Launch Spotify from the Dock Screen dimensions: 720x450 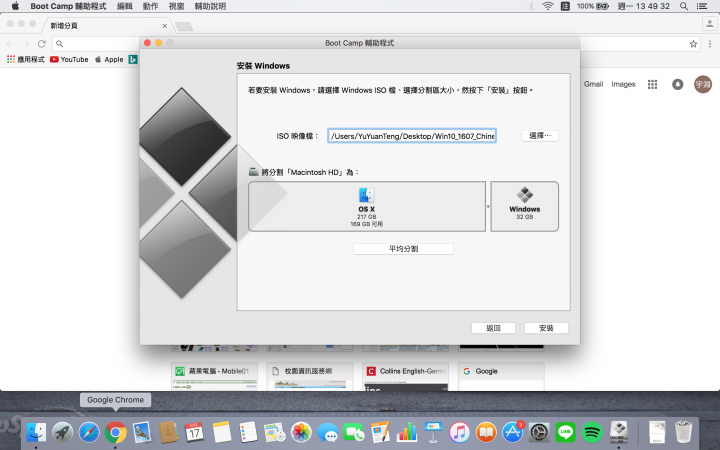click(592, 432)
